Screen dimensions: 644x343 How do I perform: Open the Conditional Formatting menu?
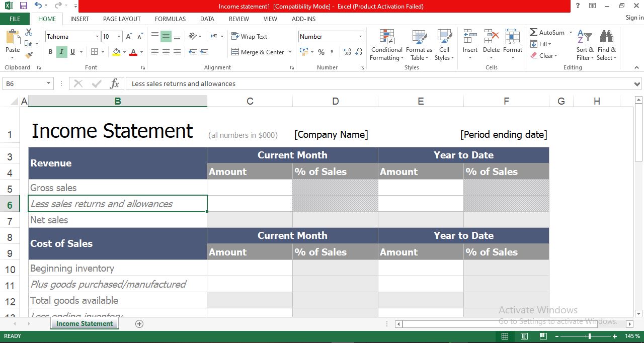point(386,45)
